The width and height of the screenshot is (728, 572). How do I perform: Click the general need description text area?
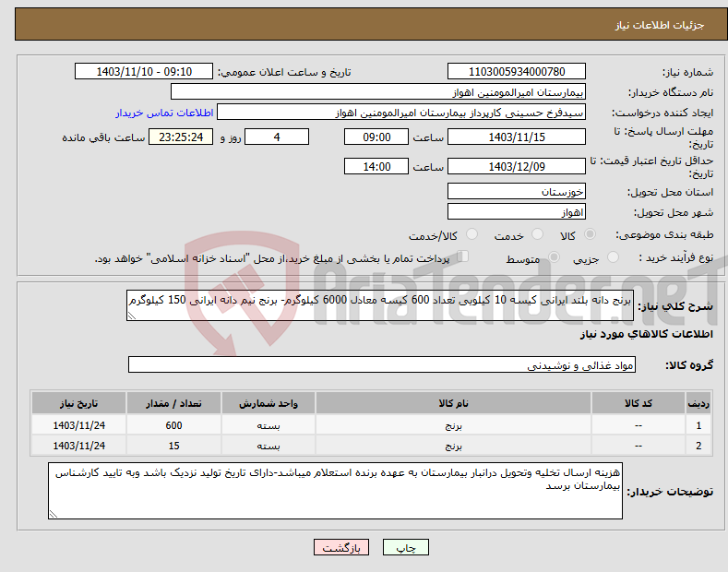point(380,305)
